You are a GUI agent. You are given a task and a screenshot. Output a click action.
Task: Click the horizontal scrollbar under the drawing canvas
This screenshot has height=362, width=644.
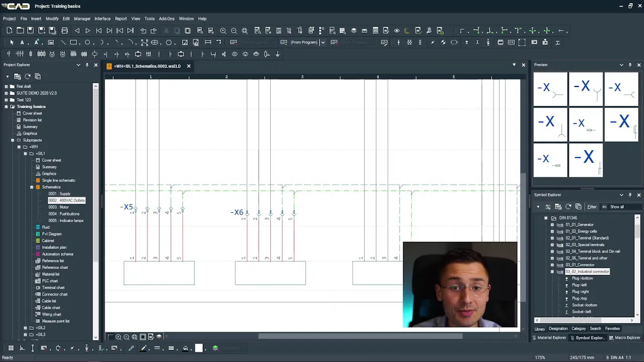[x=360, y=337]
